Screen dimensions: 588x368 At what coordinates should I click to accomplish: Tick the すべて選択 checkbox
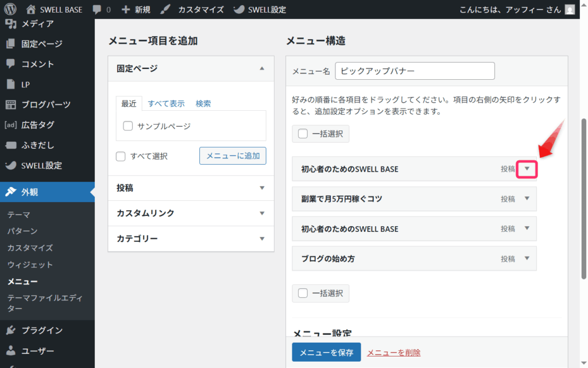pyautogui.click(x=121, y=156)
